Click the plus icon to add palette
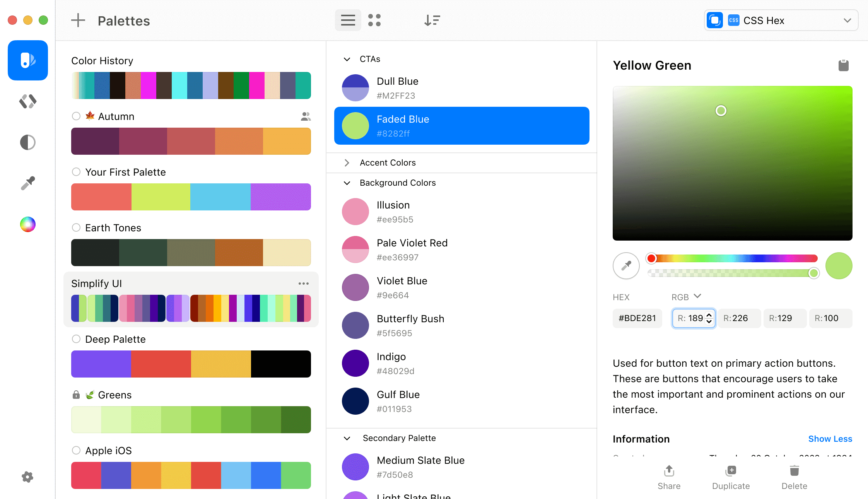The width and height of the screenshot is (868, 499). pyautogui.click(x=78, y=21)
